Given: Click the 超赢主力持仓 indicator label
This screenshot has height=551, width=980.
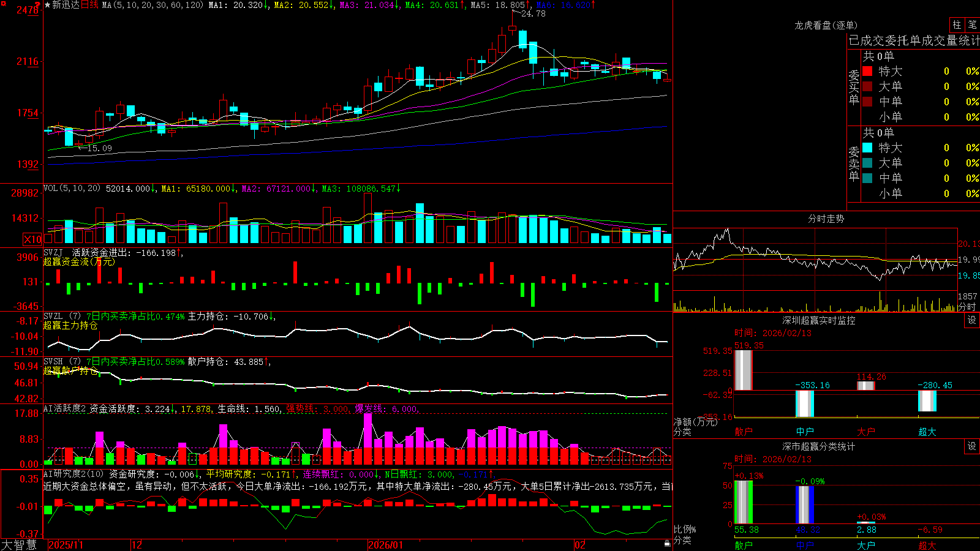Looking at the screenshot, I should coord(70,325).
